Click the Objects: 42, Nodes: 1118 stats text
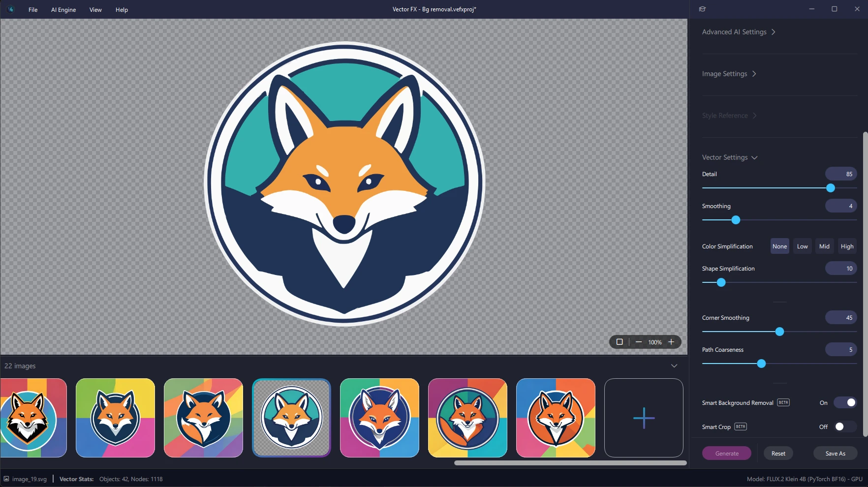The width and height of the screenshot is (868, 487). click(x=131, y=479)
